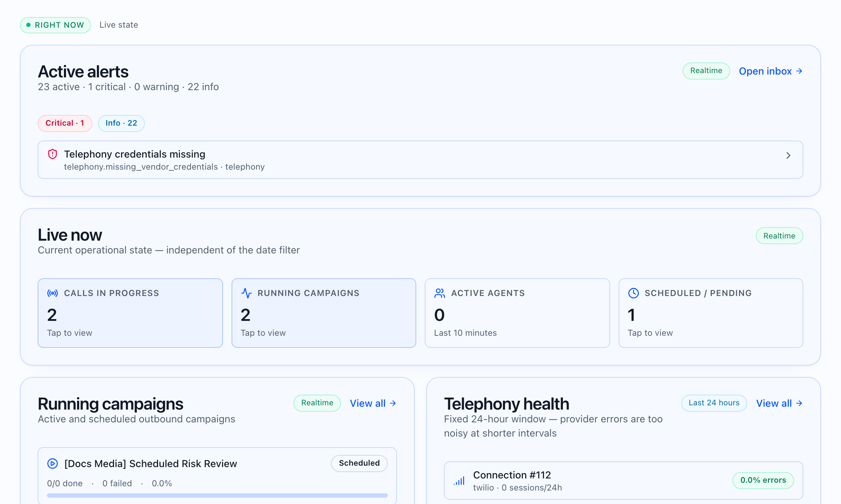Click the Realtime badge in Live now

(779, 236)
